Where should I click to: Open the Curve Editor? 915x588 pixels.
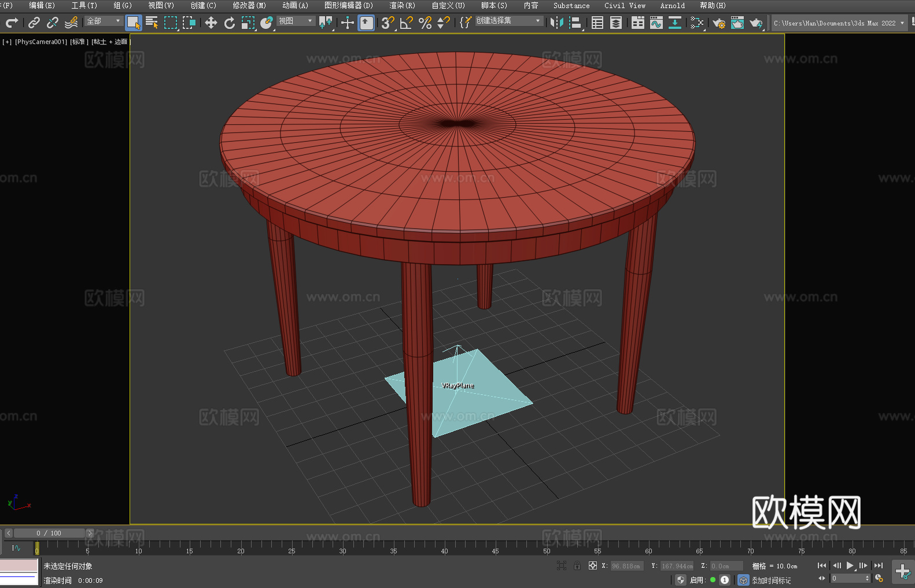656,23
